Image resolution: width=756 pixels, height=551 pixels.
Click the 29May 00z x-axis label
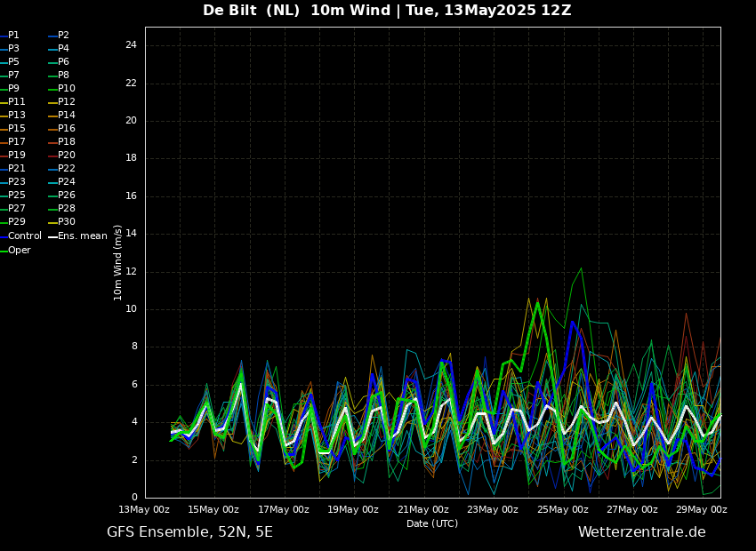pos(702,510)
